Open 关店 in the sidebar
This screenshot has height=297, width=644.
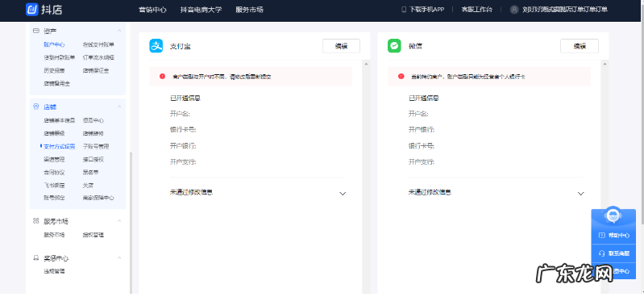(89, 185)
